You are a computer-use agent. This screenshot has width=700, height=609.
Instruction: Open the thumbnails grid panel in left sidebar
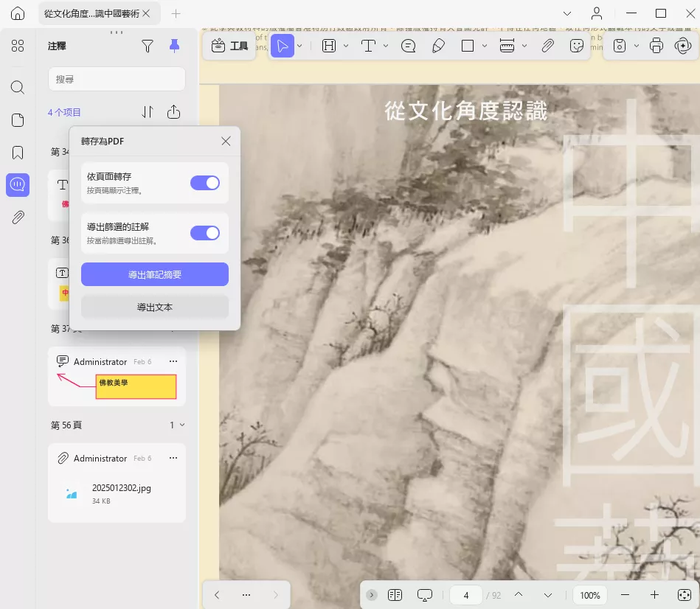18,46
